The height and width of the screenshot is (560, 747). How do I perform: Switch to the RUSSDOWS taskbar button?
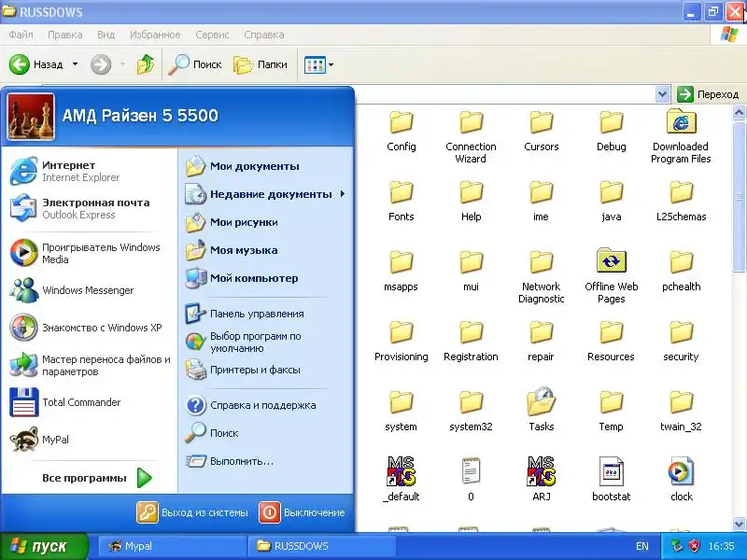pyautogui.click(x=321, y=546)
